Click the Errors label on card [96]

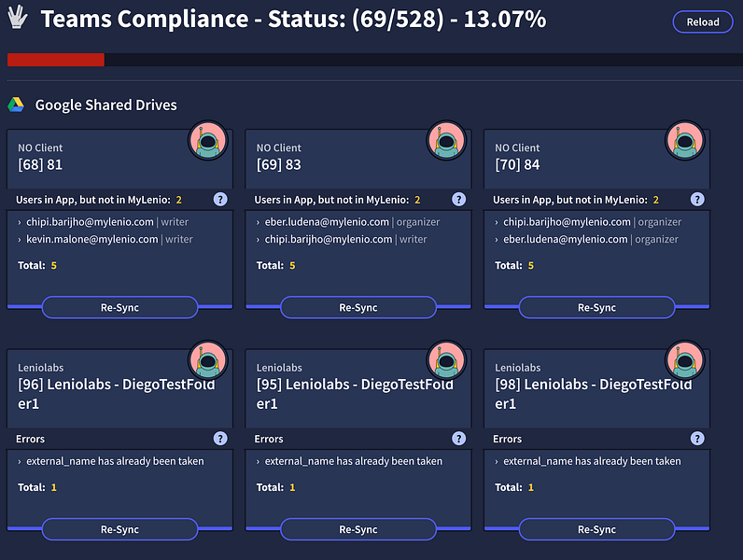point(30,439)
